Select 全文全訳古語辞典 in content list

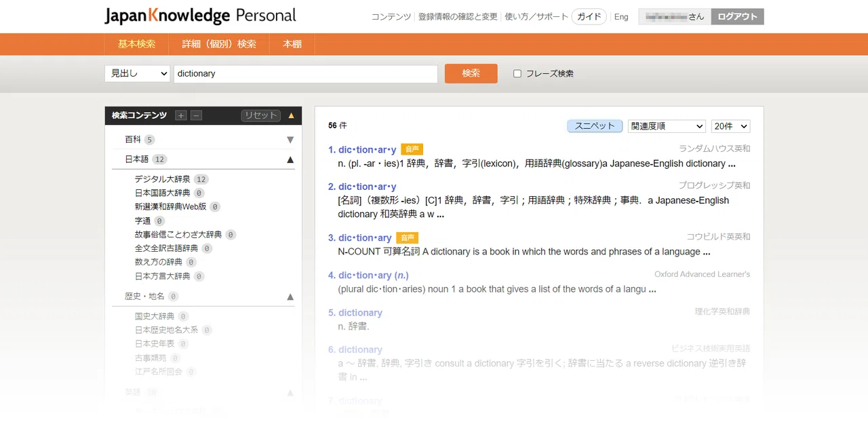[x=166, y=248]
